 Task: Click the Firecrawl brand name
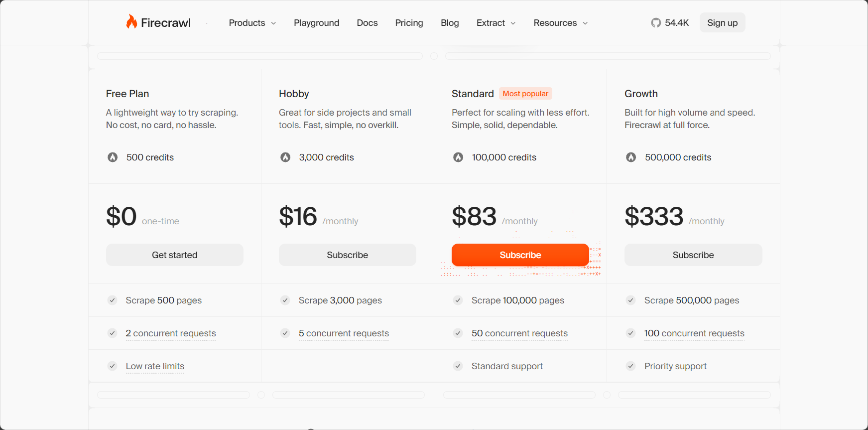tap(166, 23)
